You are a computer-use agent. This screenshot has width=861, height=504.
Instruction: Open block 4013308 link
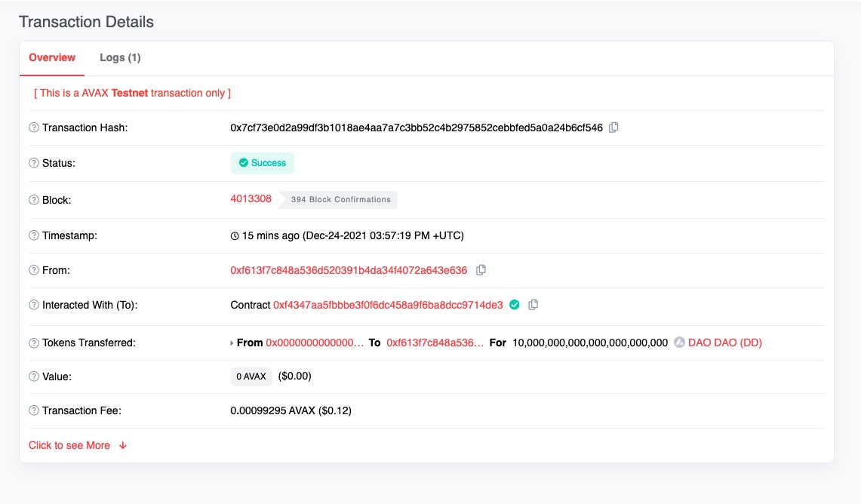pyautogui.click(x=251, y=198)
